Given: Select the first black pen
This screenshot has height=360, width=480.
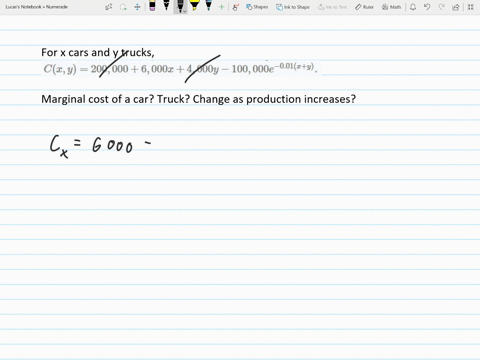Looking at the screenshot, I should (x=166, y=6).
